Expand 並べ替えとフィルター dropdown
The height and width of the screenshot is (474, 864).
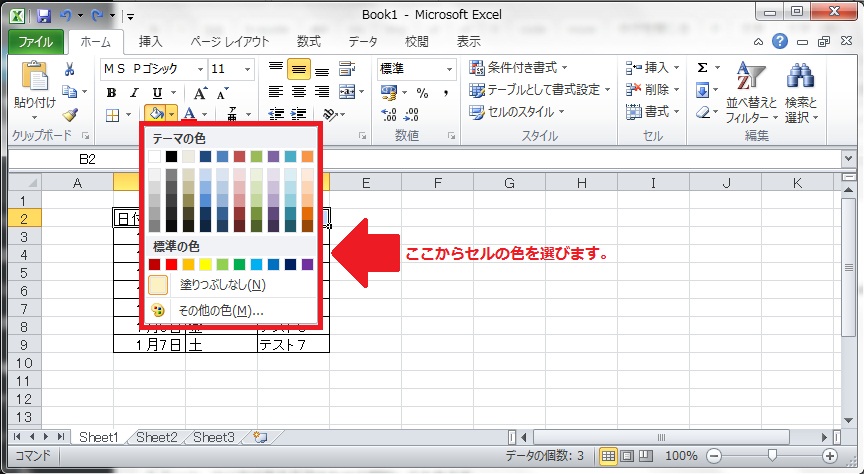pyautogui.click(x=775, y=118)
